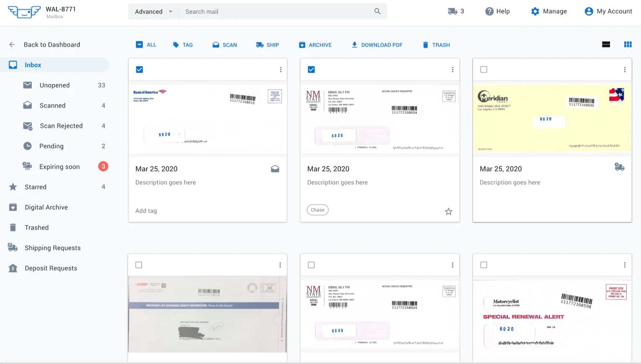641x364 pixels.
Task: Open the Advanced search dropdown
Action: [x=153, y=11]
